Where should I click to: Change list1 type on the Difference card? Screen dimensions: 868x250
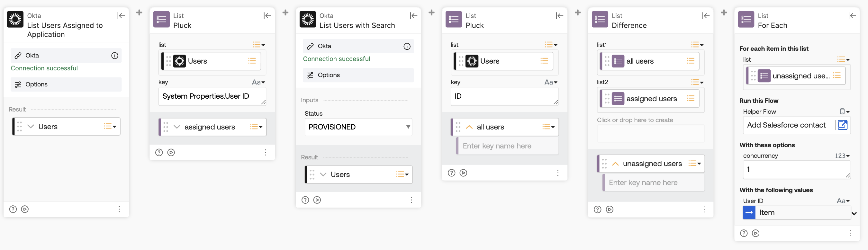pos(697,45)
